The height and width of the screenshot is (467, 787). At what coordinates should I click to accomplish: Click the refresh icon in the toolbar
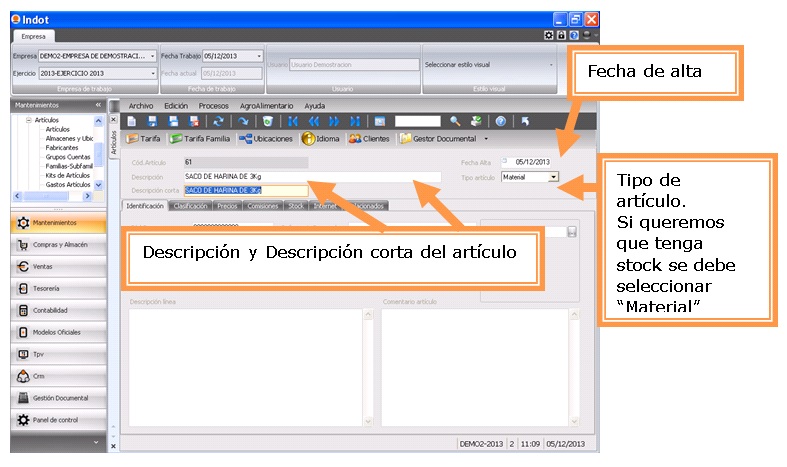[x=218, y=120]
